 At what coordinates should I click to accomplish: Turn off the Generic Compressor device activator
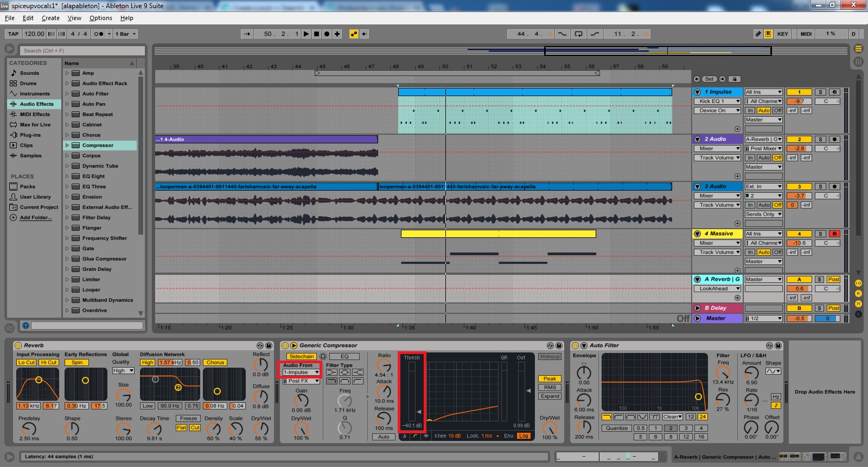pos(285,345)
